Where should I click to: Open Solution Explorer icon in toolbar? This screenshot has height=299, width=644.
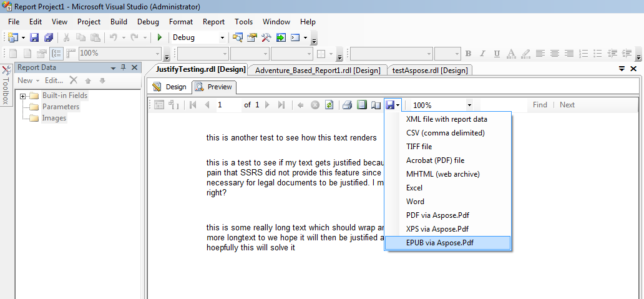point(237,37)
